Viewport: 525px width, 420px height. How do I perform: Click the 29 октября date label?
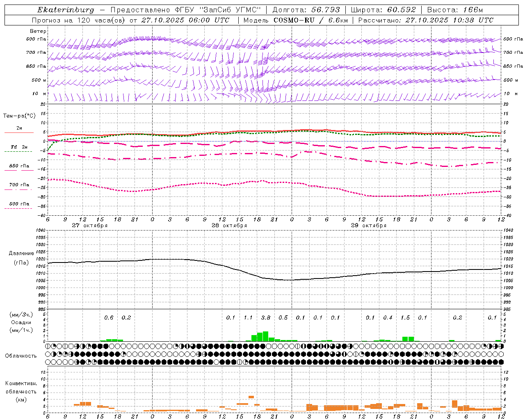tap(369, 226)
